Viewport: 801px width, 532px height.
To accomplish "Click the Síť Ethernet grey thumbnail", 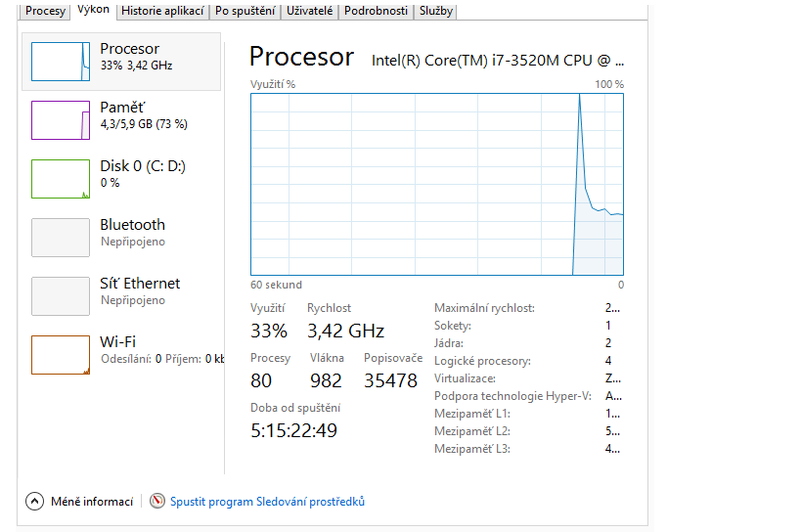I will (61, 296).
